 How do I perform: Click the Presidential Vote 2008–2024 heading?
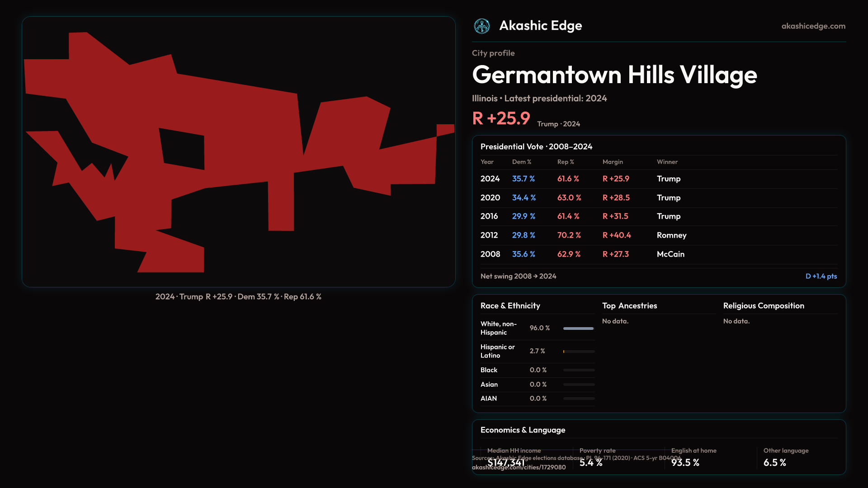point(536,147)
